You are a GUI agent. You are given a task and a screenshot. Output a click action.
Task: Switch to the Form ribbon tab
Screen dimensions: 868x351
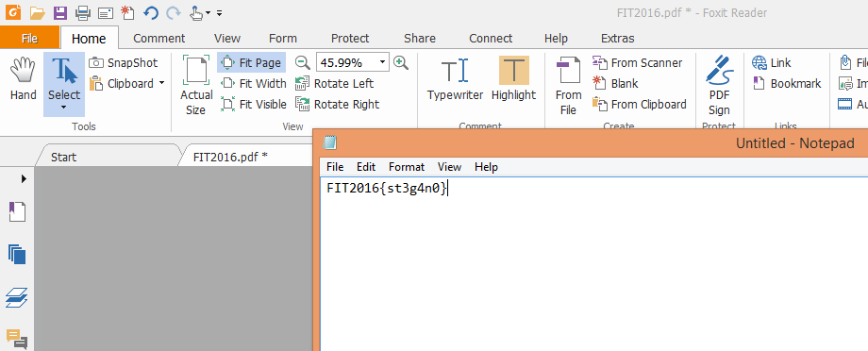283,38
